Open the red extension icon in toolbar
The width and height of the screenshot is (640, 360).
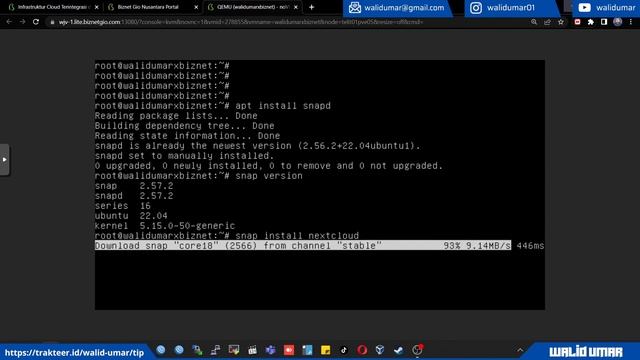click(x=577, y=22)
